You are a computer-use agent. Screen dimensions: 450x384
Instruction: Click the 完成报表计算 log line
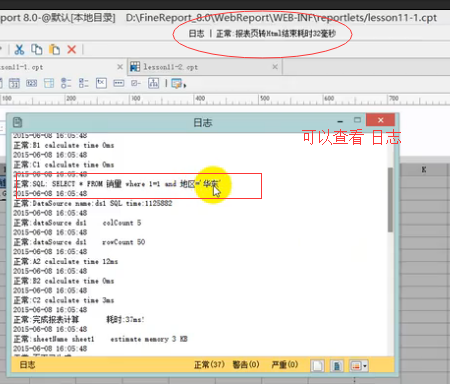[x=79, y=319]
